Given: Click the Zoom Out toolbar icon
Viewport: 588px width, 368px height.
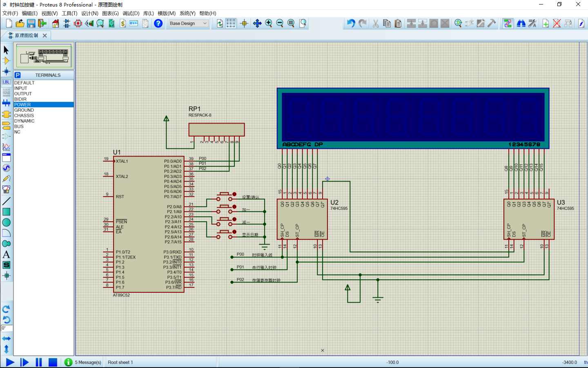Looking at the screenshot, I should point(280,23).
